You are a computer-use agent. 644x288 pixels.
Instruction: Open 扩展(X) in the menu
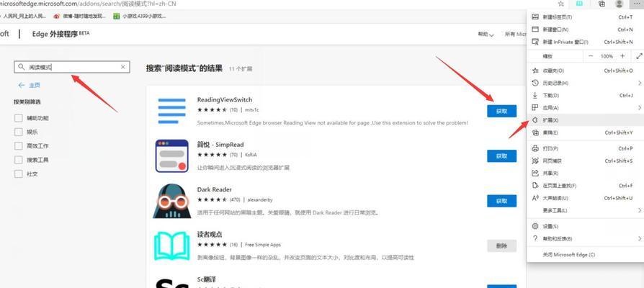pyautogui.click(x=585, y=120)
